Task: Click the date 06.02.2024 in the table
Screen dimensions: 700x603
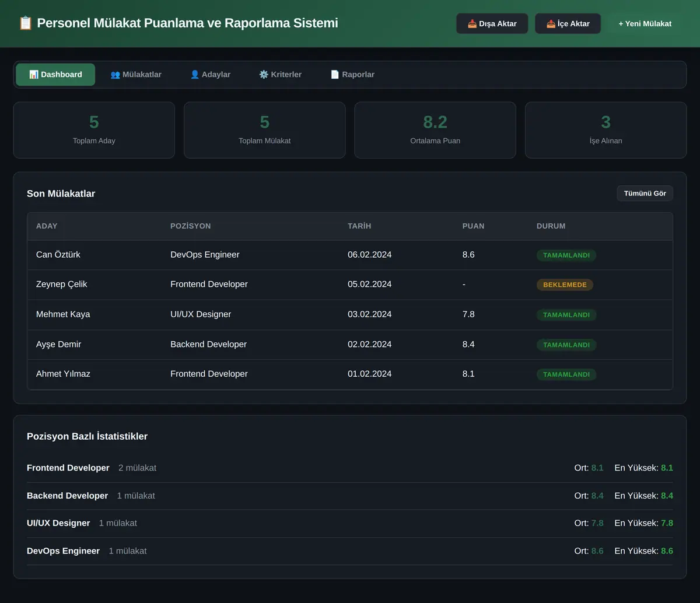Action: (x=370, y=255)
